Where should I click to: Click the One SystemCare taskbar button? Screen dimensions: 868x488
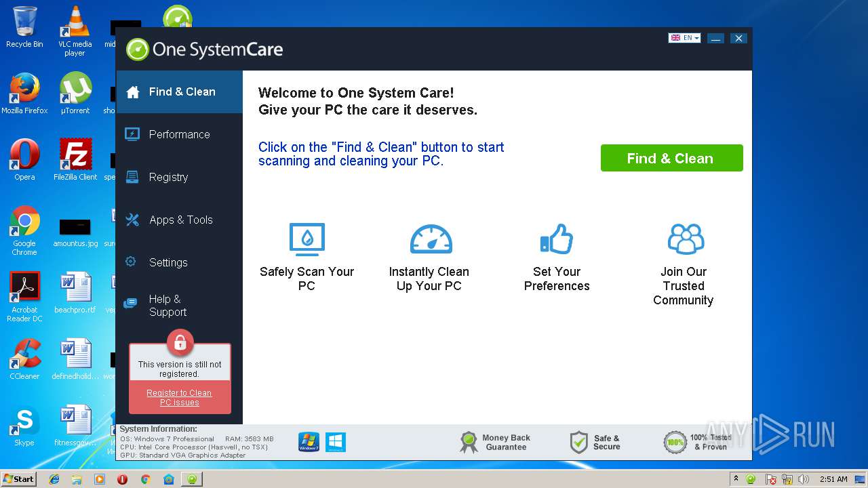192,479
